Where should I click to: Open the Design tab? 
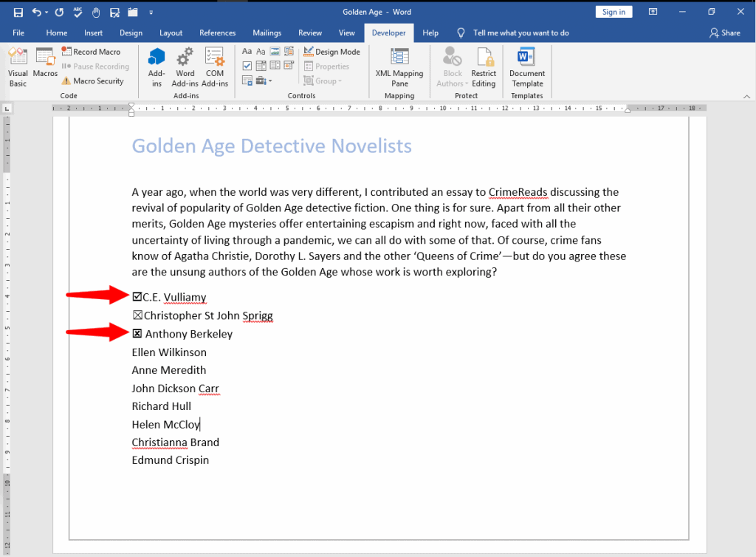pyautogui.click(x=131, y=33)
